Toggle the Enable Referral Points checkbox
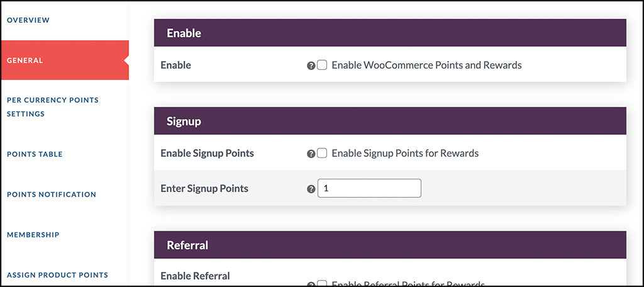644x287 pixels. coord(322,283)
